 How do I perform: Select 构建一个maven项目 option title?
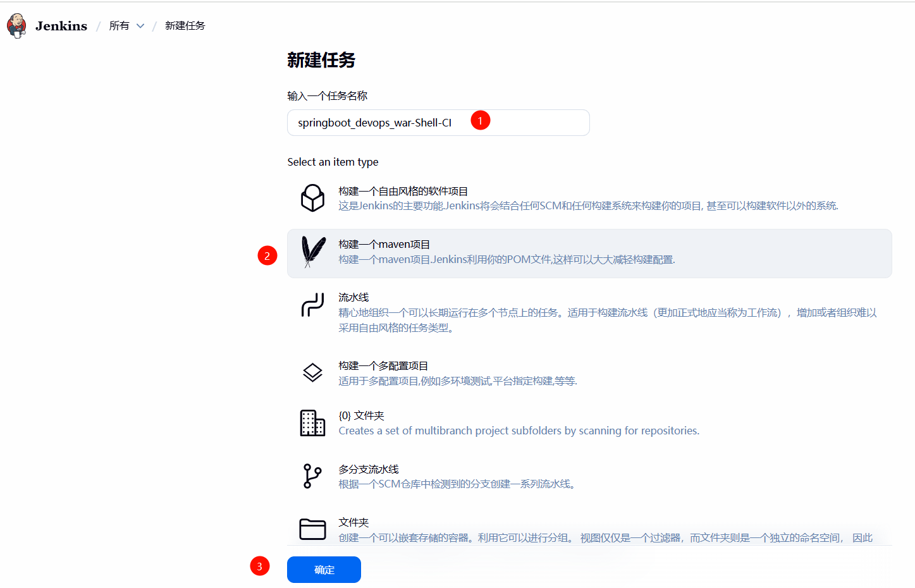[x=384, y=244]
